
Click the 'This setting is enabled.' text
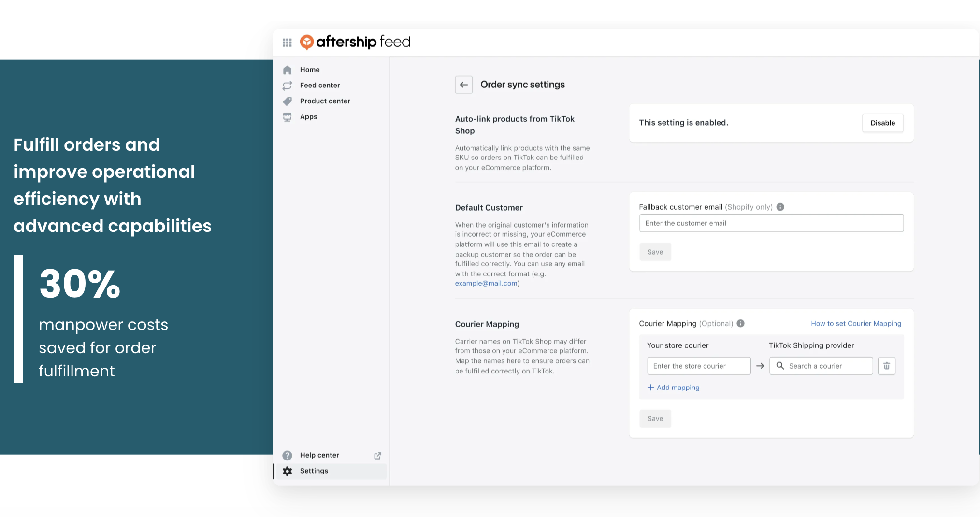[x=683, y=123]
